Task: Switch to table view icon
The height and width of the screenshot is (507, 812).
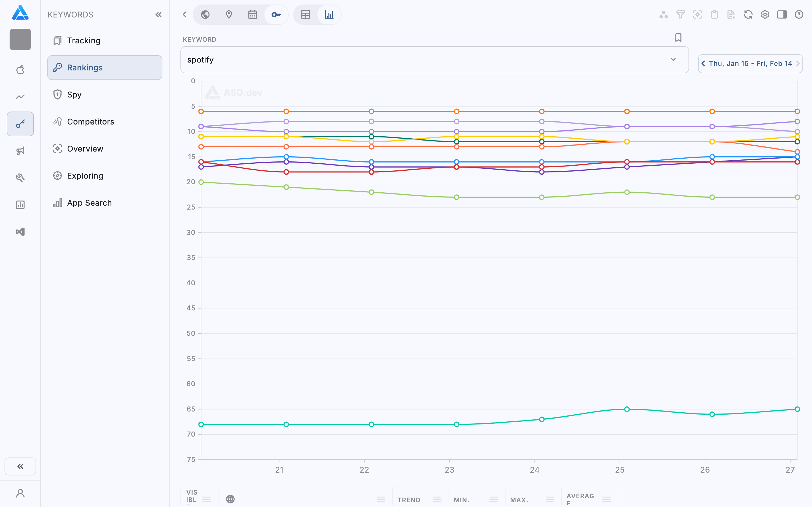Action: pyautogui.click(x=305, y=14)
